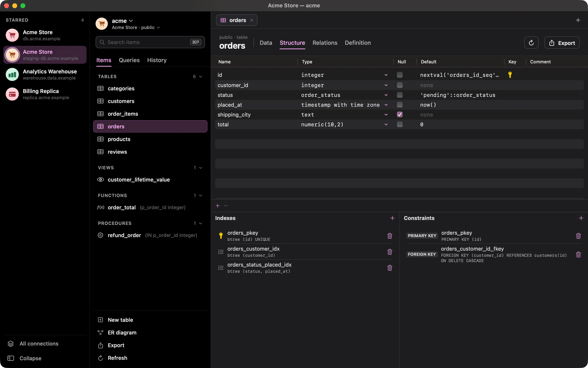Add a new column with the plus below the table
The height and width of the screenshot is (368, 588).
(218, 206)
